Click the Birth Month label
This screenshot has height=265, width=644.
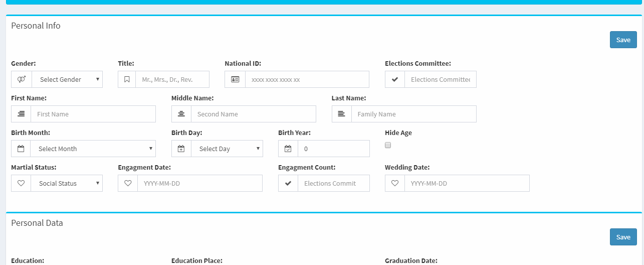(x=31, y=132)
